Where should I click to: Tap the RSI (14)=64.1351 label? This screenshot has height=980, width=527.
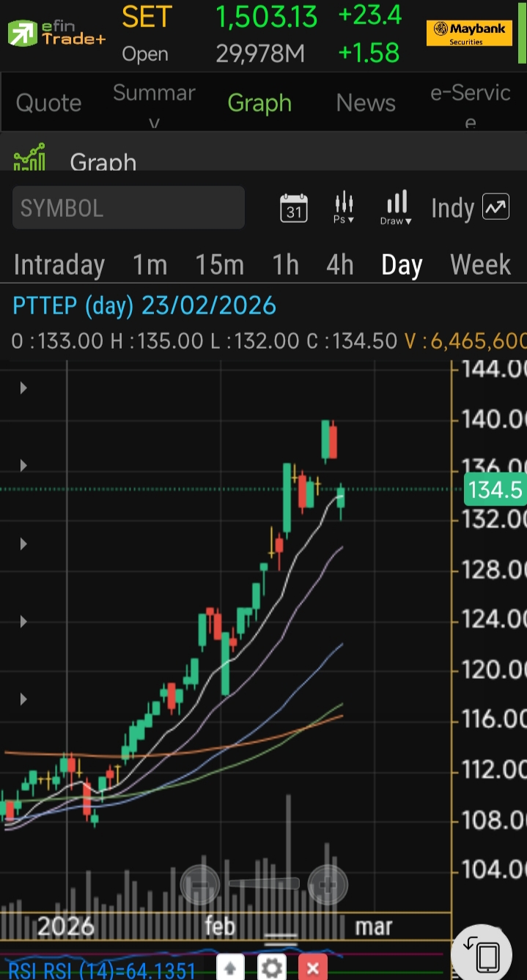click(102, 971)
